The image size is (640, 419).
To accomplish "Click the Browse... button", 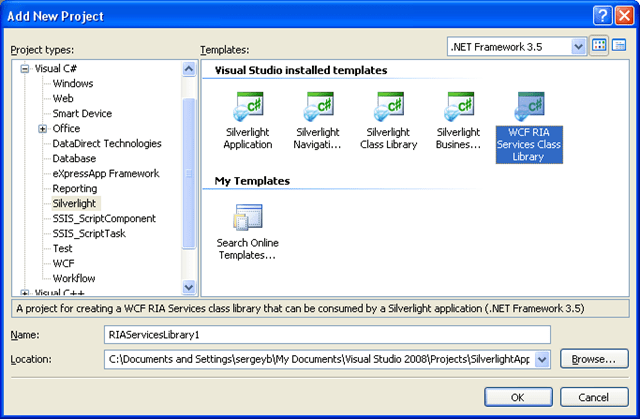I will pos(594,359).
